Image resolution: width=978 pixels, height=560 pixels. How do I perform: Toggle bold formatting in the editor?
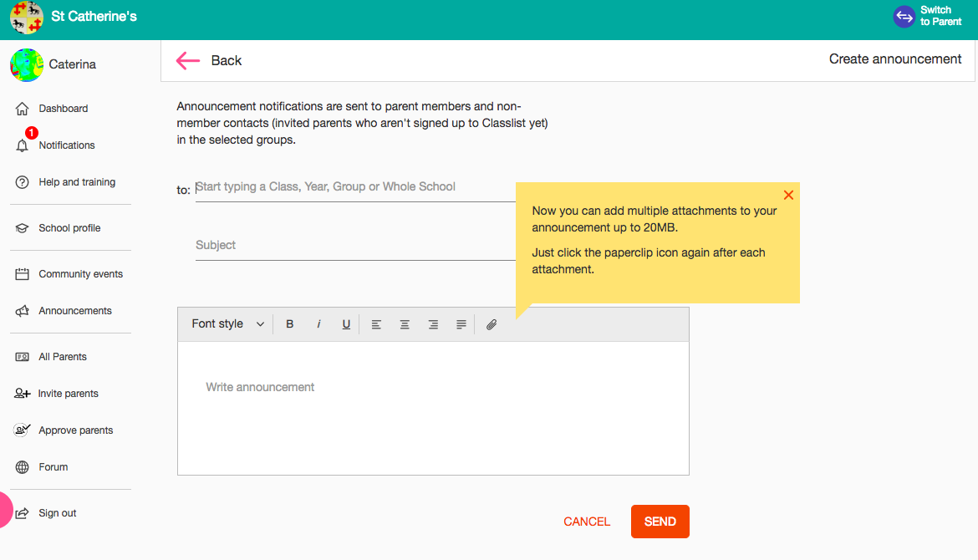pyautogui.click(x=289, y=324)
